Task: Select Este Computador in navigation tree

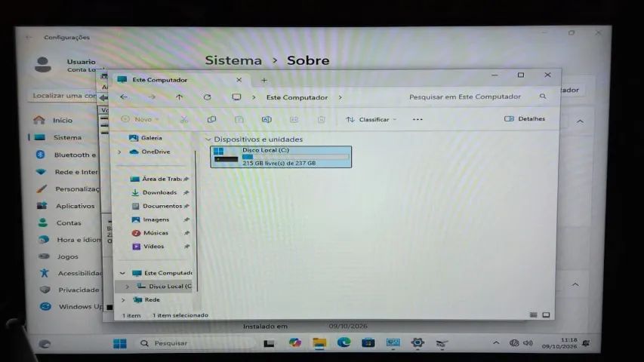Action: point(162,273)
